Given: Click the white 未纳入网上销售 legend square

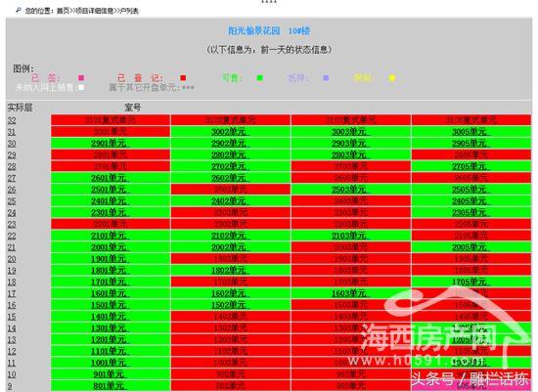Looking at the screenshot, I should [x=81, y=87].
